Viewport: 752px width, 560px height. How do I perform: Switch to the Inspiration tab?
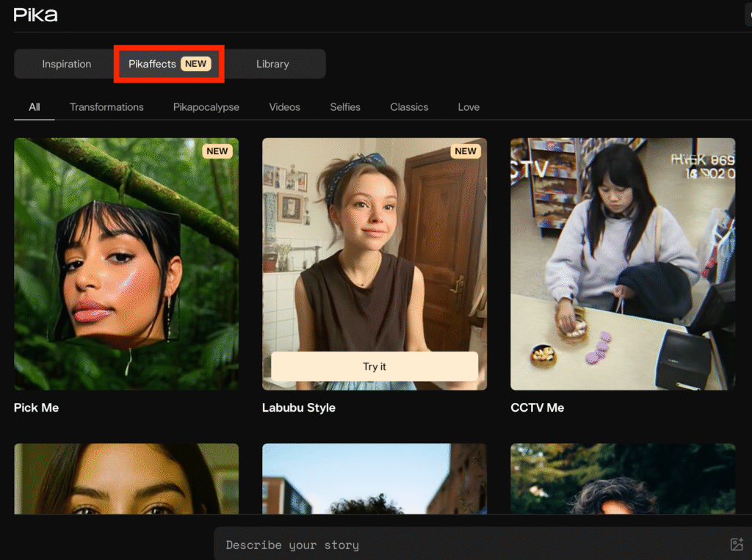pos(66,64)
